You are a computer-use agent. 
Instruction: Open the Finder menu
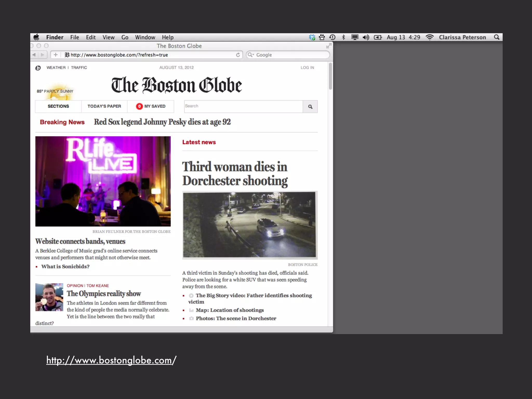(x=55, y=37)
